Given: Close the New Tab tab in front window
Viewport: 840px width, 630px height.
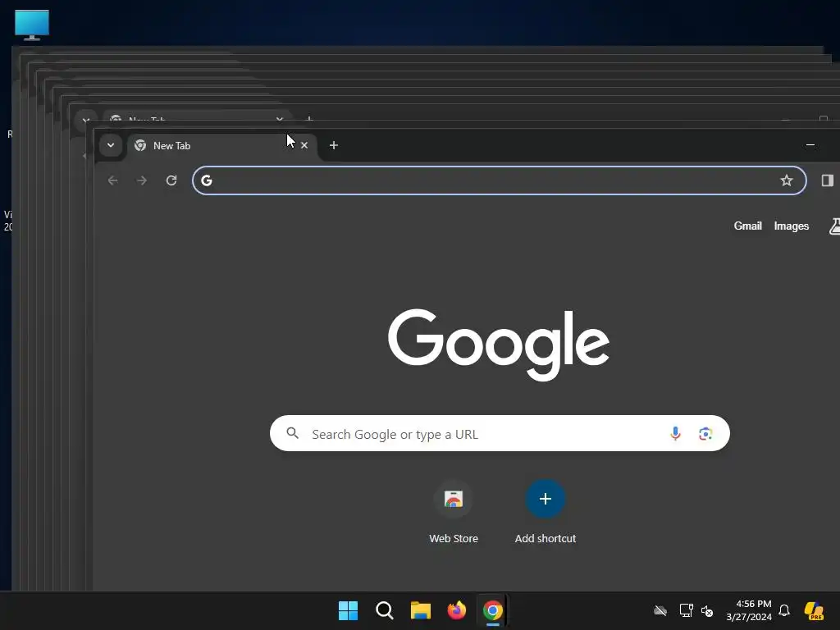Looking at the screenshot, I should [304, 145].
